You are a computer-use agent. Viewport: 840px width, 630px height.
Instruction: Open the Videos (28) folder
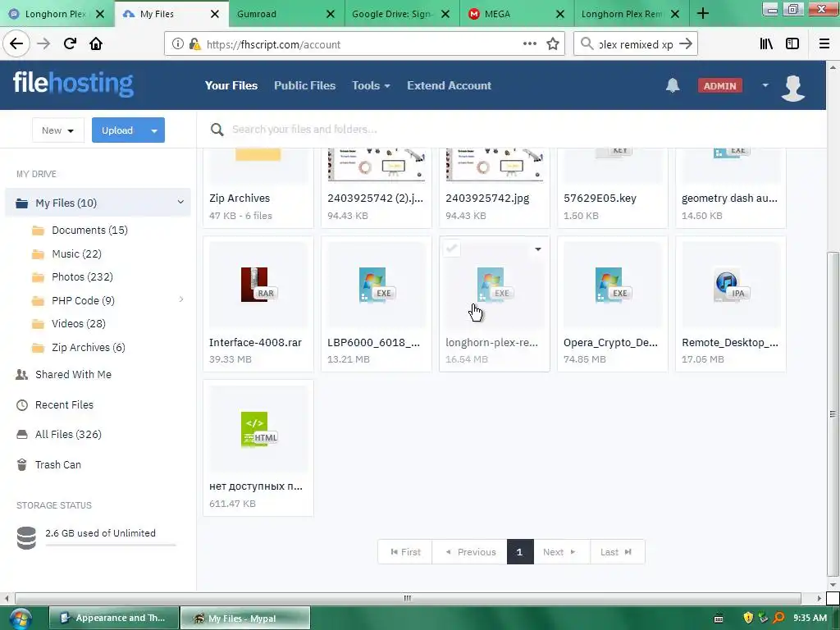click(x=78, y=323)
